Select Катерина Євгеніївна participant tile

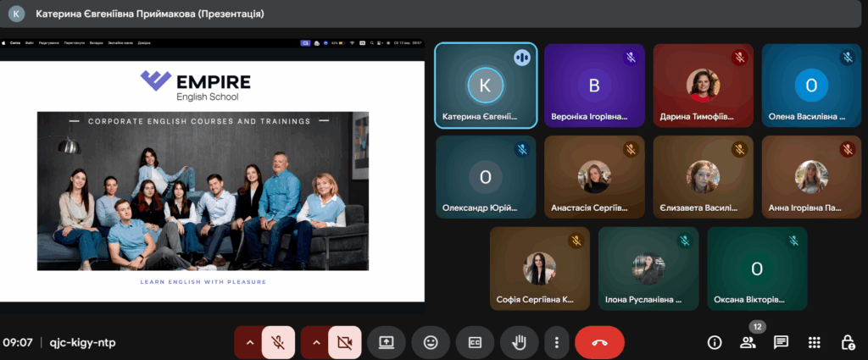[x=485, y=86]
